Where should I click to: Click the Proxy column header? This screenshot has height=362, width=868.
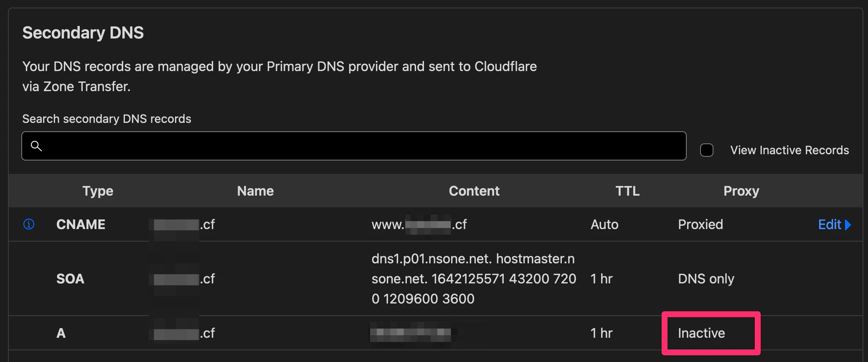[x=741, y=191]
